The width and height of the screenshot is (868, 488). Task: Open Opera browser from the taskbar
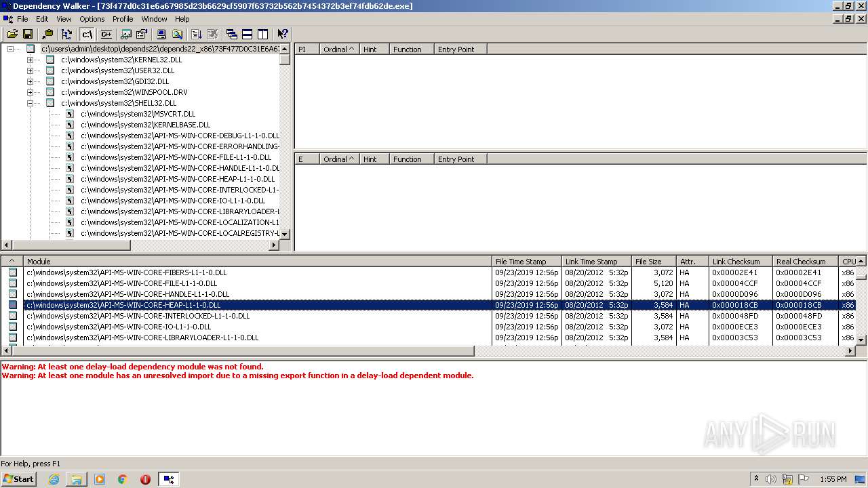pyautogui.click(x=145, y=479)
